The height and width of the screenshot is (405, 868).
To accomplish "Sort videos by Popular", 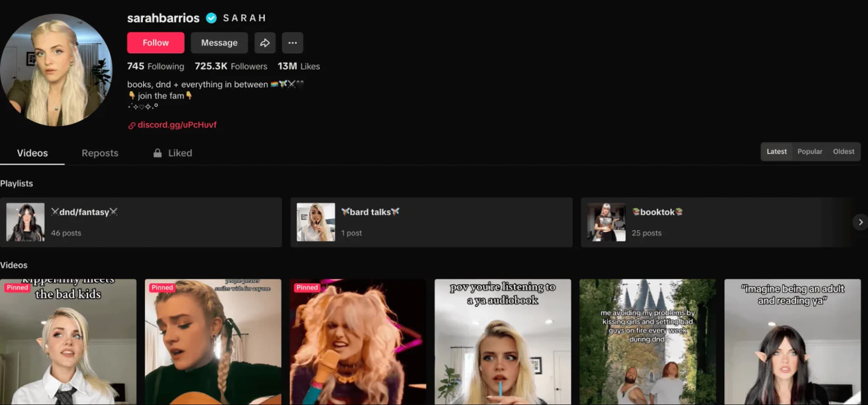I will pos(810,152).
